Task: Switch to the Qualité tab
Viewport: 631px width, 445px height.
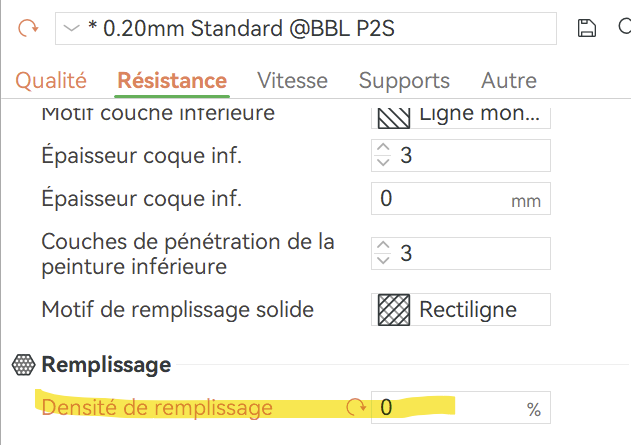Action: tap(51, 81)
